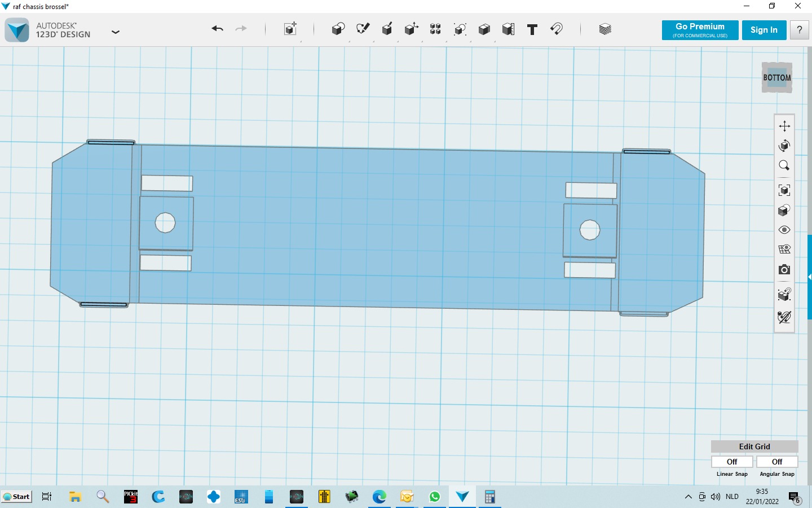Open the Linear Snap dropdown
812x508 pixels.
[x=732, y=462]
